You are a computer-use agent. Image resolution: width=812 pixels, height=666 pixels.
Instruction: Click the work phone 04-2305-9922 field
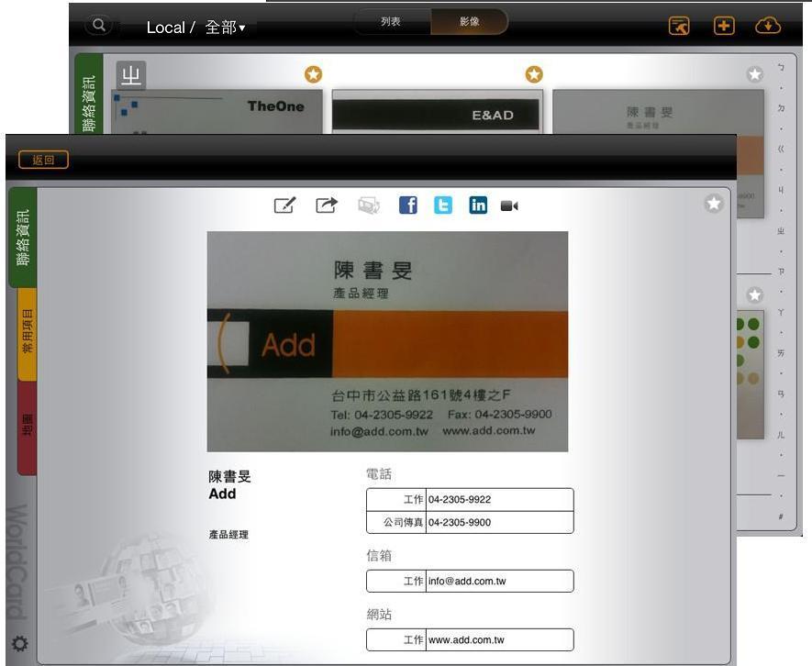pyautogui.click(x=498, y=500)
